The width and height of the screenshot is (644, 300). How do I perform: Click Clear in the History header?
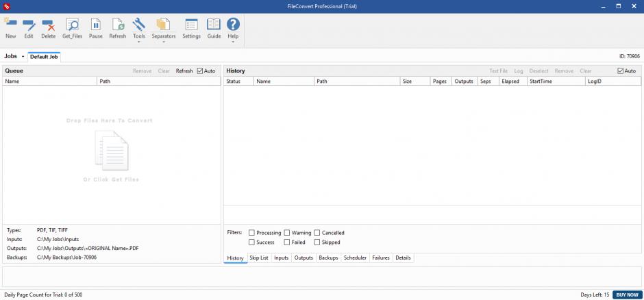[586, 71]
